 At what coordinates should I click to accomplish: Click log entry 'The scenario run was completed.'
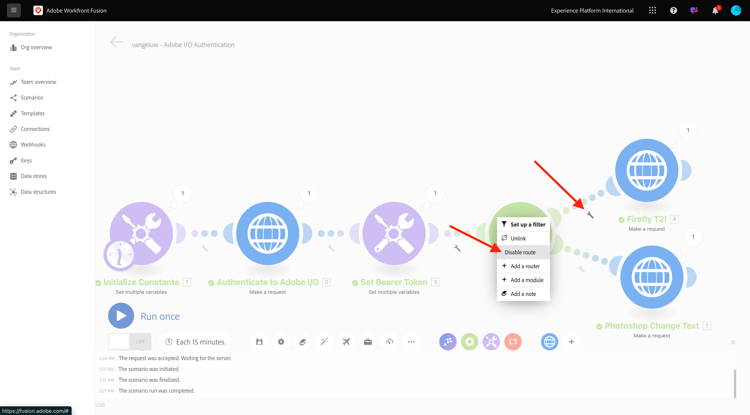(x=156, y=391)
